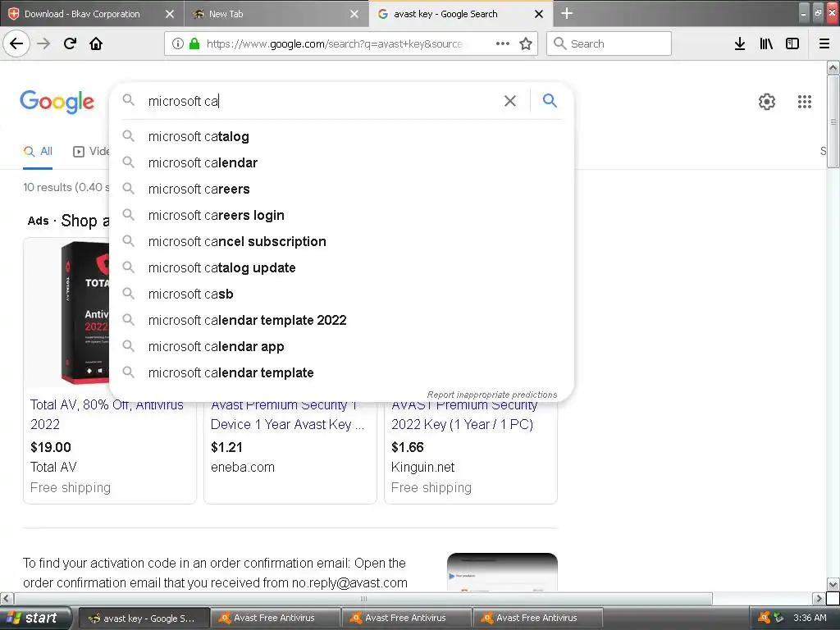Close the Download - Bkav Corporation tab
The image size is (840, 630).
pyautogui.click(x=170, y=14)
